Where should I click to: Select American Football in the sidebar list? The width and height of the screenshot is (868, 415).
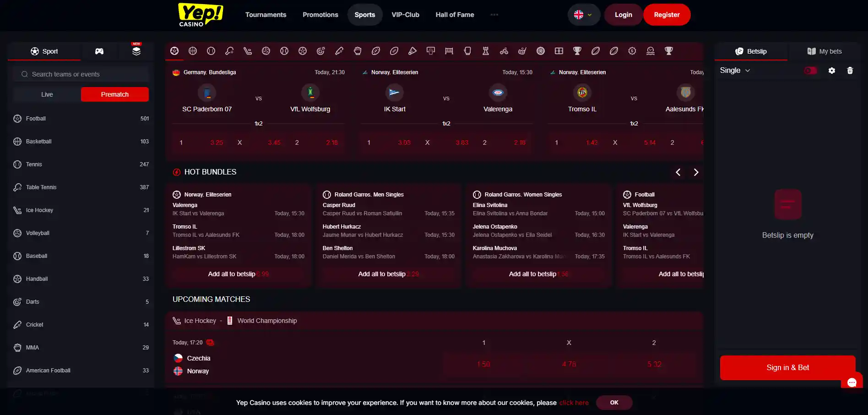(x=81, y=371)
